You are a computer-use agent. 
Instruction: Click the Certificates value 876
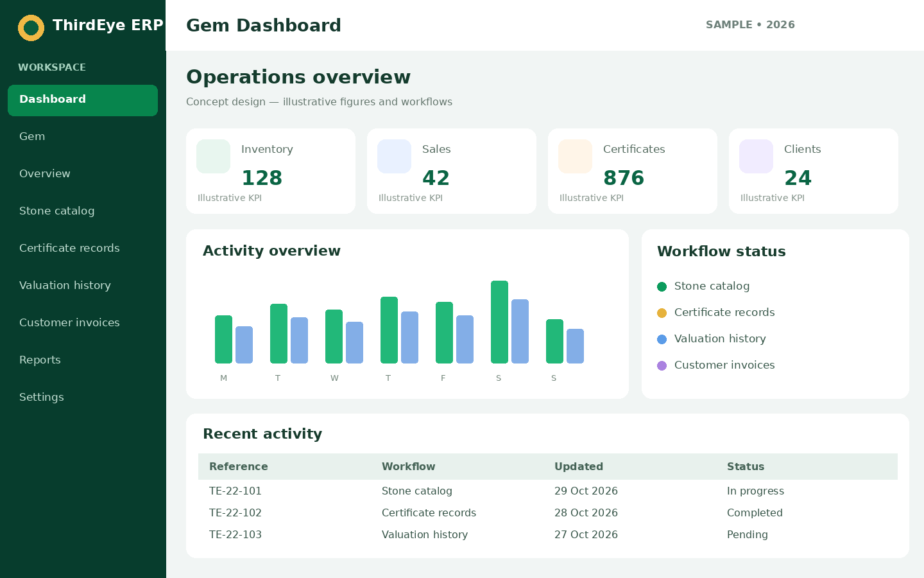pyautogui.click(x=624, y=178)
